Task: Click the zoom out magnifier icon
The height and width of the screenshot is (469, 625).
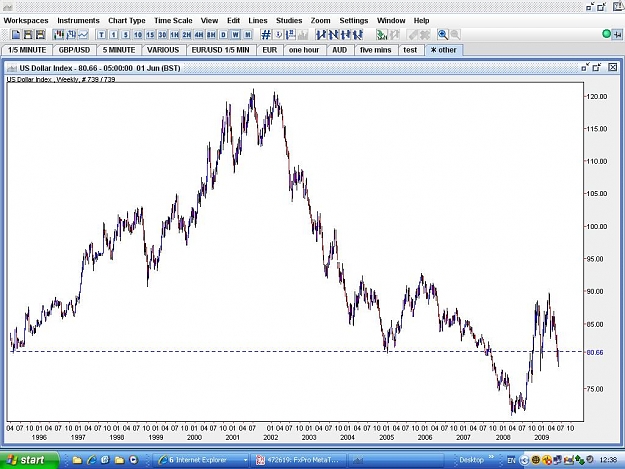Action: 455,35
